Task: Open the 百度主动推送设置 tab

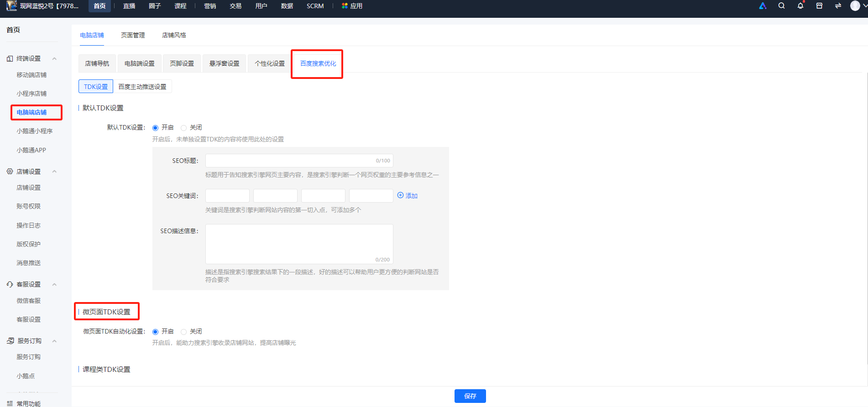Action: coord(142,87)
